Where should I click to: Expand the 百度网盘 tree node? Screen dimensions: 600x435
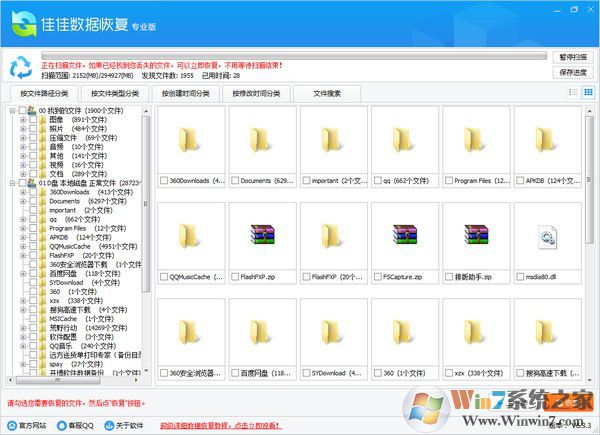[x=23, y=274]
